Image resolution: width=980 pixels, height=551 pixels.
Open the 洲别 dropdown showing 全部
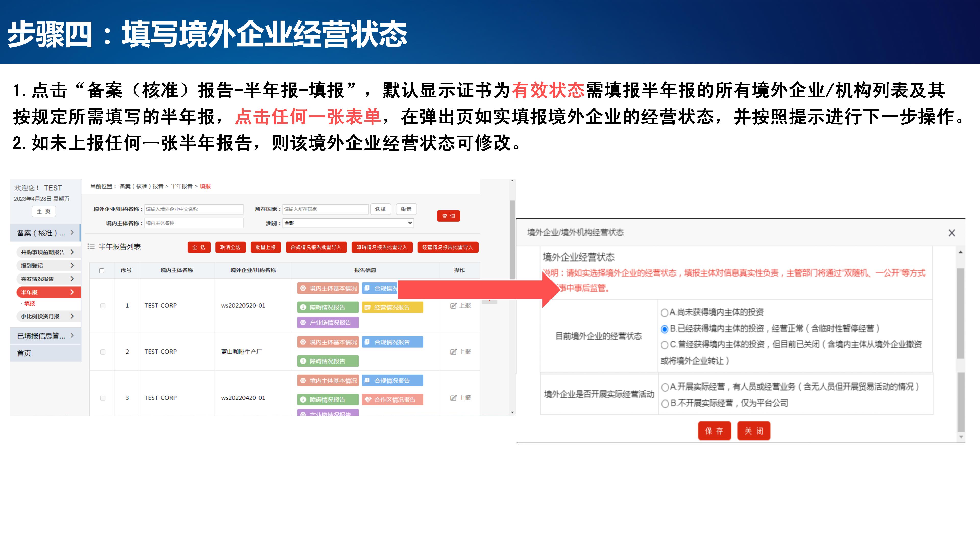coord(348,223)
